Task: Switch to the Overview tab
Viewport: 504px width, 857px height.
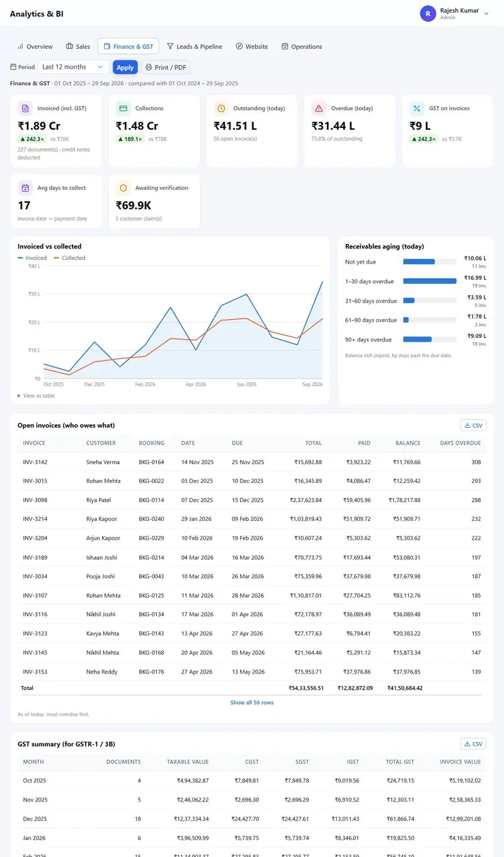Action: click(x=35, y=47)
